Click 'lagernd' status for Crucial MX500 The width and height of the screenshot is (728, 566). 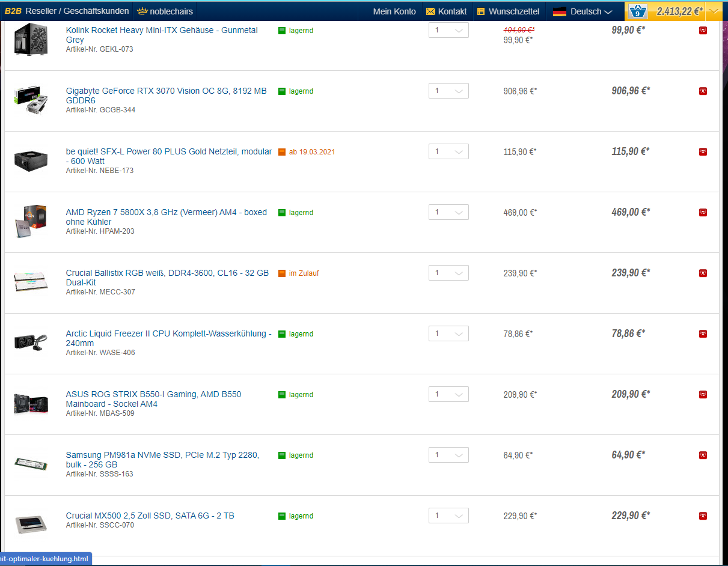point(301,516)
